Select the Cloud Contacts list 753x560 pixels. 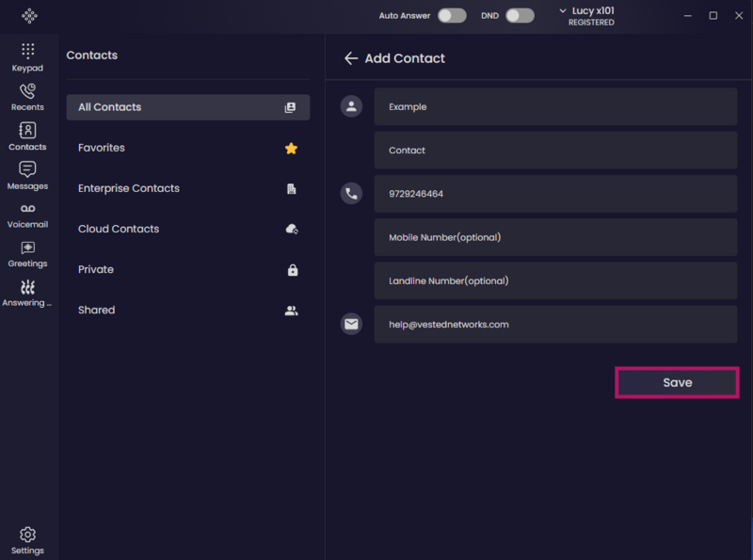point(188,229)
